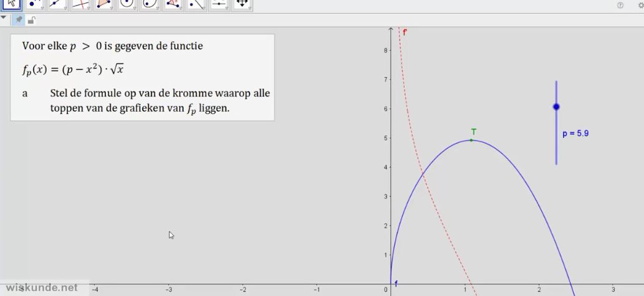This screenshot has width=644, height=296.
Task: Click the x-axis tick label -3
Action: click(x=168, y=289)
